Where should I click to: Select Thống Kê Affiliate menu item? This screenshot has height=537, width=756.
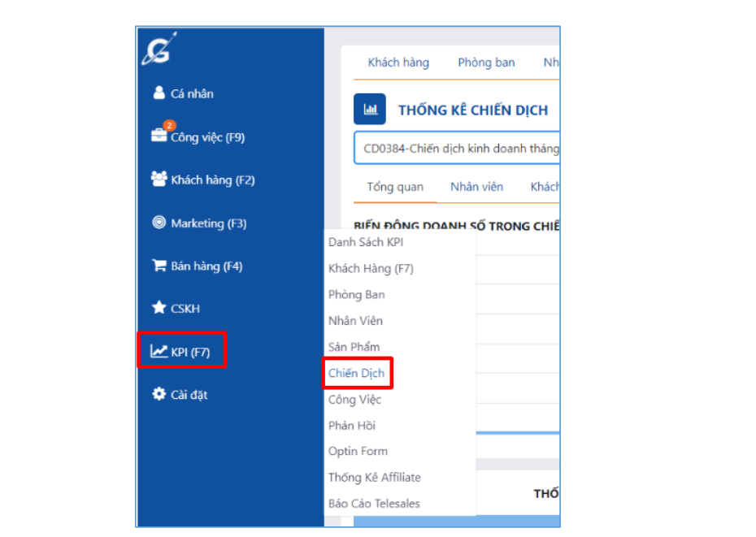pyautogui.click(x=374, y=477)
